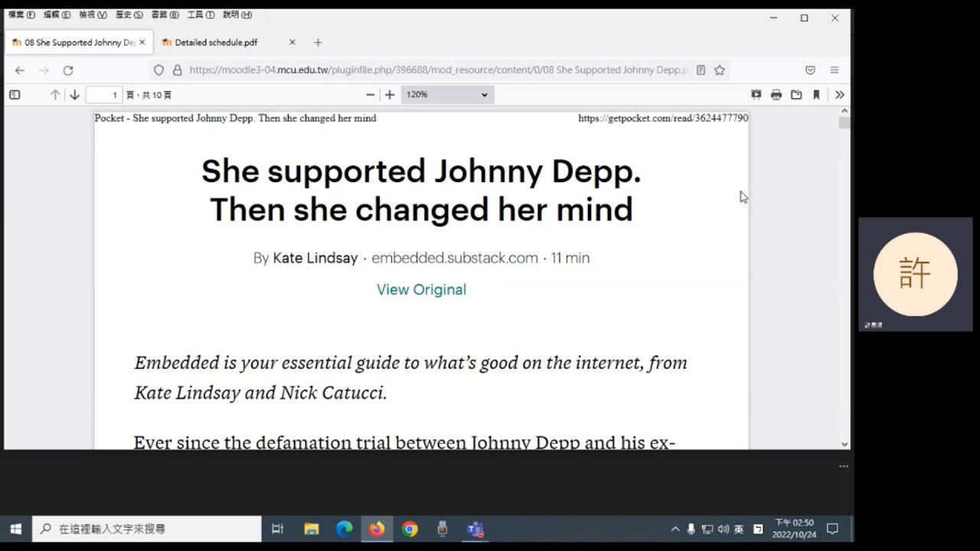Open clock showing 下午 02:50
Viewport: 980px width, 551px height.
pyautogui.click(x=795, y=529)
